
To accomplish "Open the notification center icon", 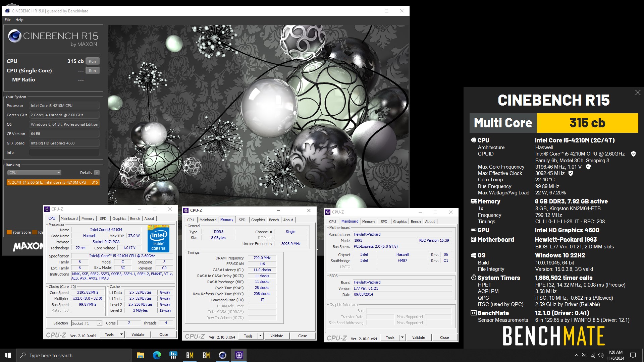I will 633,355.
